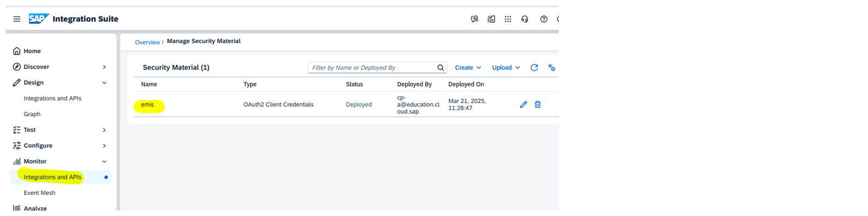This screenshot has width=868, height=216.
Task: Open Integrations and APIs under Design
Action: click(x=53, y=98)
